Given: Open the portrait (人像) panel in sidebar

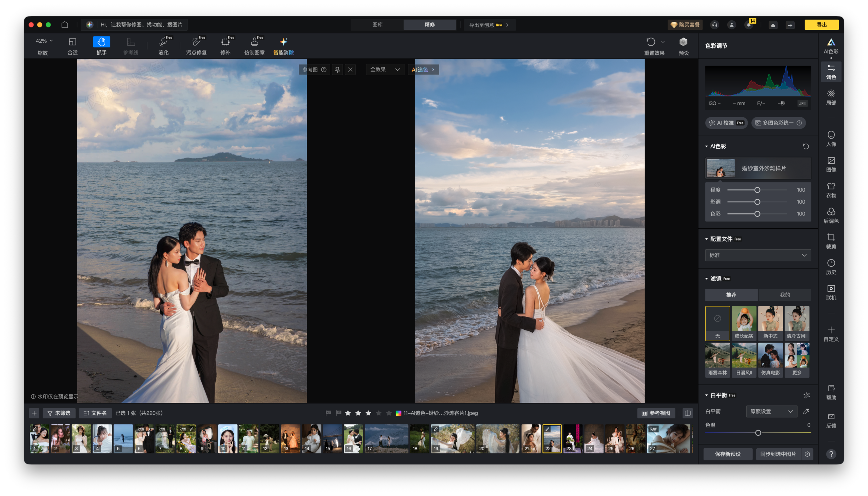Looking at the screenshot, I should (x=831, y=139).
